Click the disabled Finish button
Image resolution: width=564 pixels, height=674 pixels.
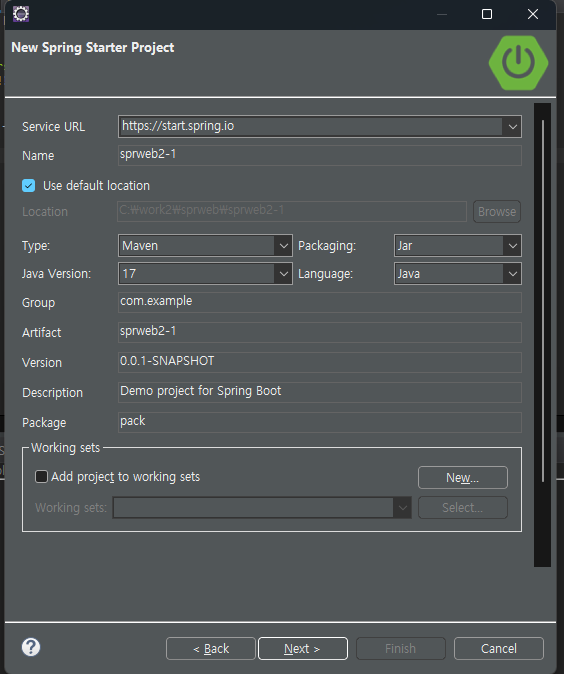tap(401, 648)
